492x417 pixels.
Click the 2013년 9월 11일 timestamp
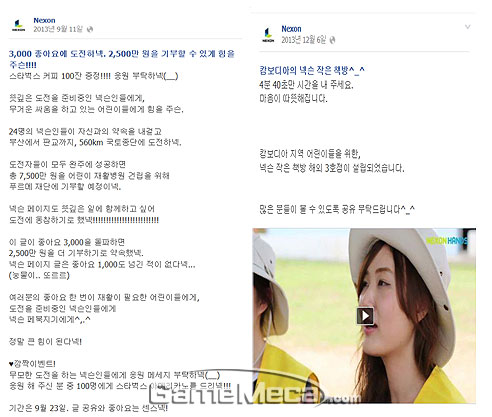[x=58, y=29]
